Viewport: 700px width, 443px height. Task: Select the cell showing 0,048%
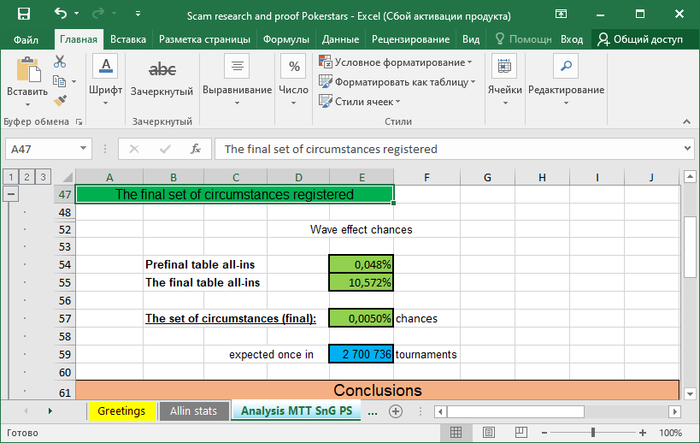tap(361, 265)
